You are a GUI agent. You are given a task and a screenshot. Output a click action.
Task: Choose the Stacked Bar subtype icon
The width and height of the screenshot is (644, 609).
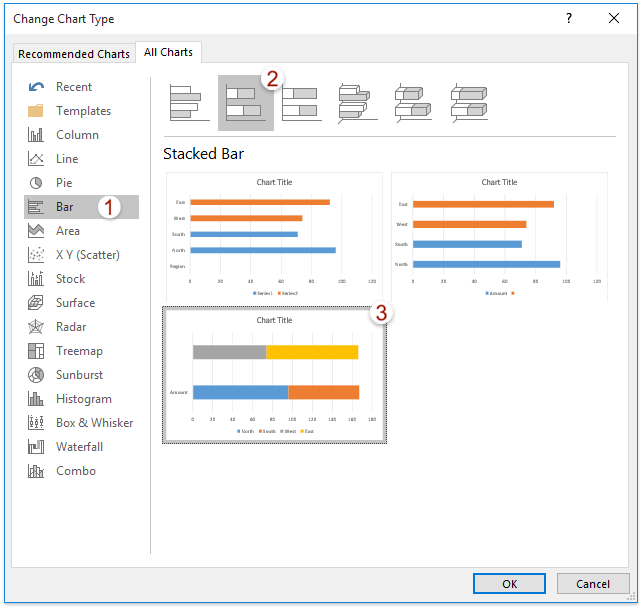pyautogui.click(x=245, y=103)
